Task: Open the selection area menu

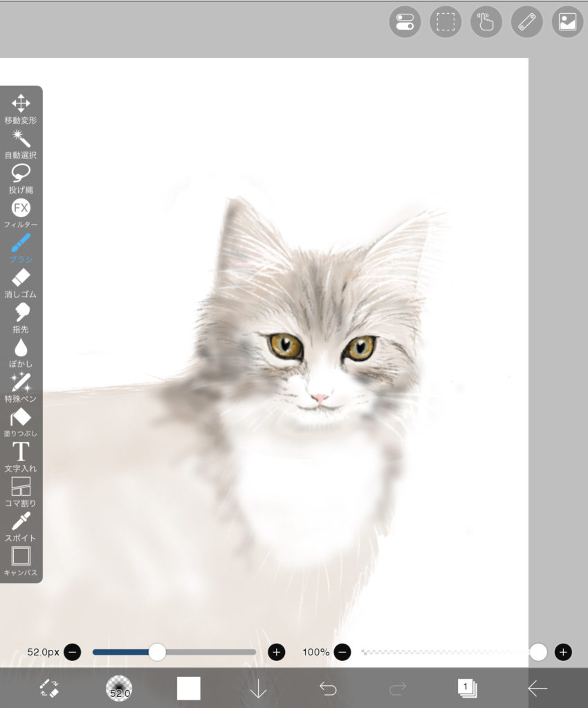Action: [445, 22]
